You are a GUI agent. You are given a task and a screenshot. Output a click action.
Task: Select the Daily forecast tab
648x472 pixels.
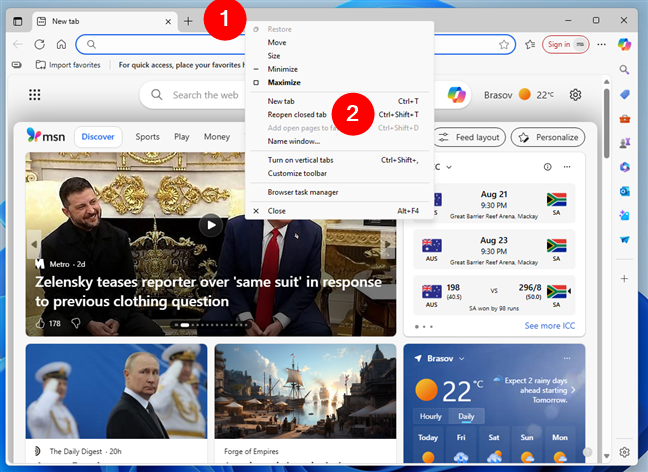[x=466, y=417]
